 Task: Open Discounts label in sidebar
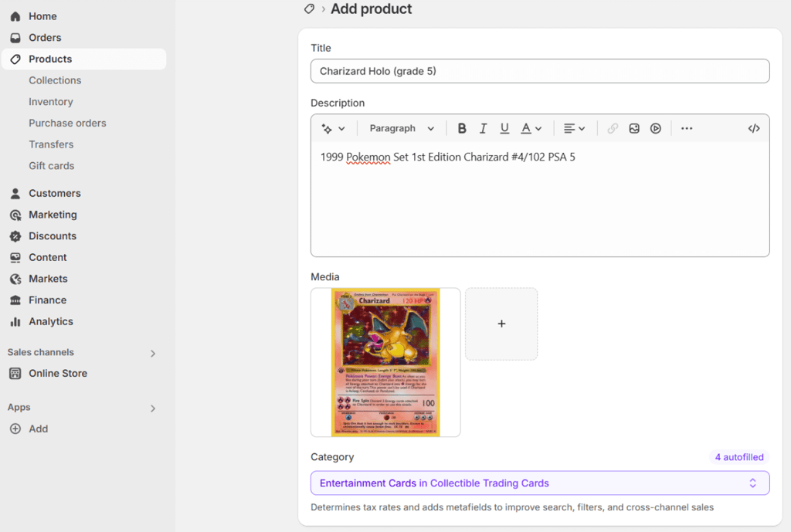[x=53, y=236]
